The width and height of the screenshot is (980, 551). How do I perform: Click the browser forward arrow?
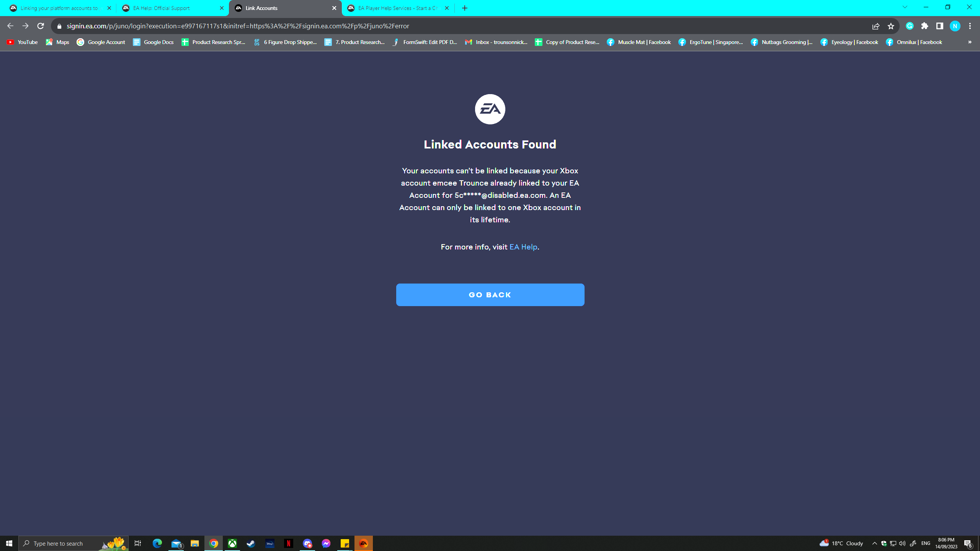25,26
